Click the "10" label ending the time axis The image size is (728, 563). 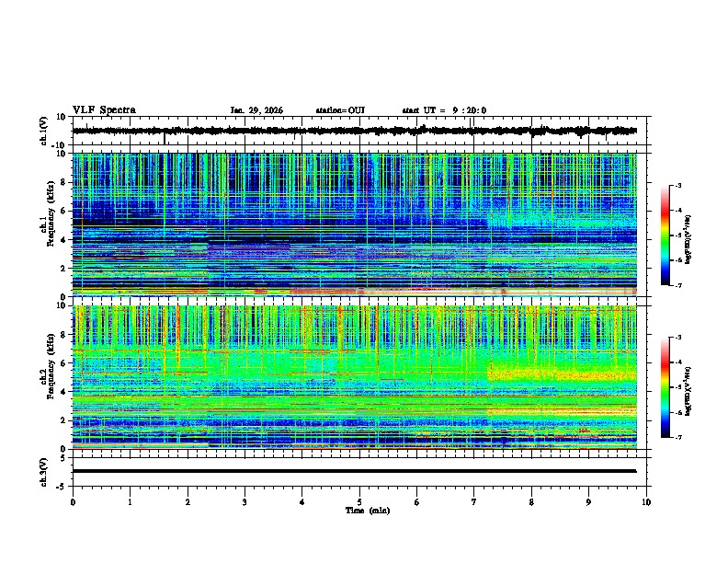(x=646, y=502)
